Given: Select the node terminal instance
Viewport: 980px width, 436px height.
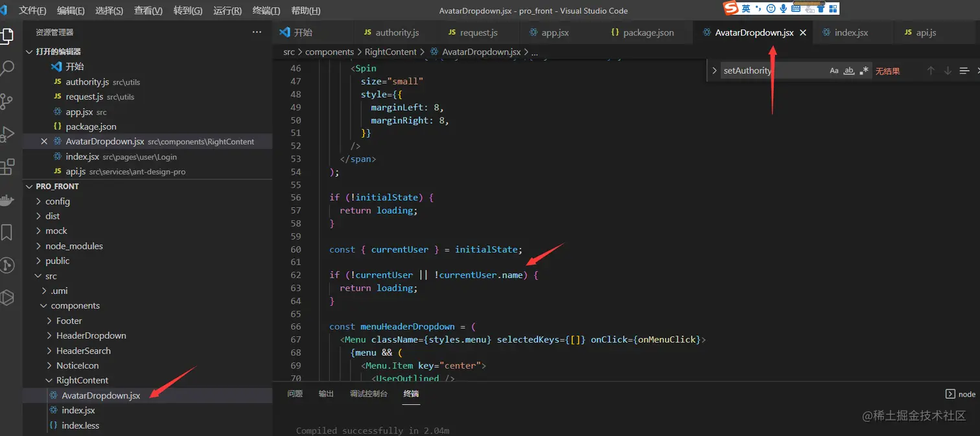Looking at the screenshot, I should (x=961, y=394).
